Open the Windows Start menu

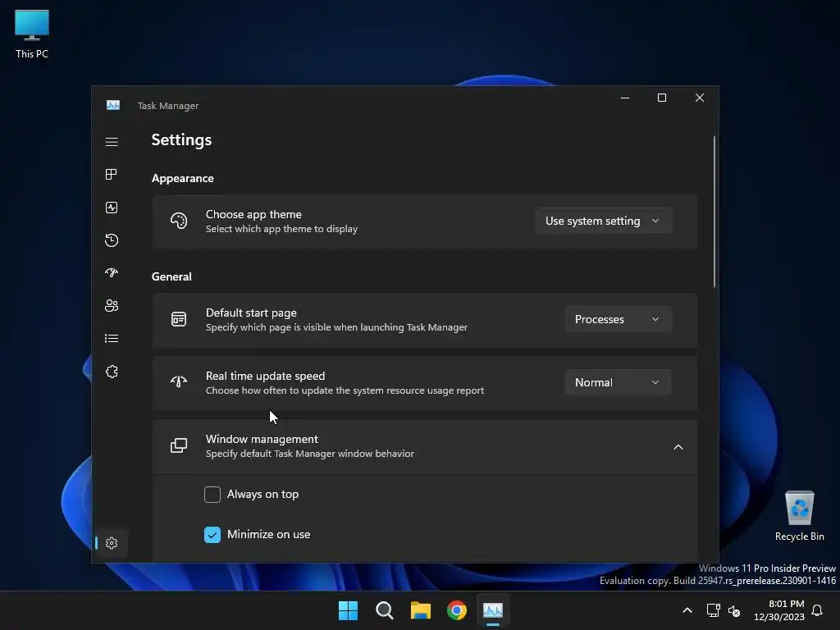(348, 610)
